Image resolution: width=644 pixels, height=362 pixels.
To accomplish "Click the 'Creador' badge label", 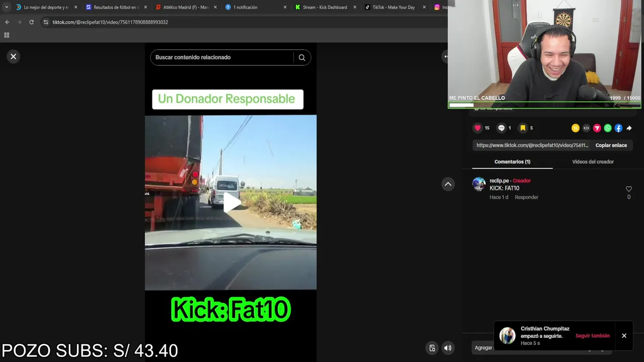I will 522,180.
